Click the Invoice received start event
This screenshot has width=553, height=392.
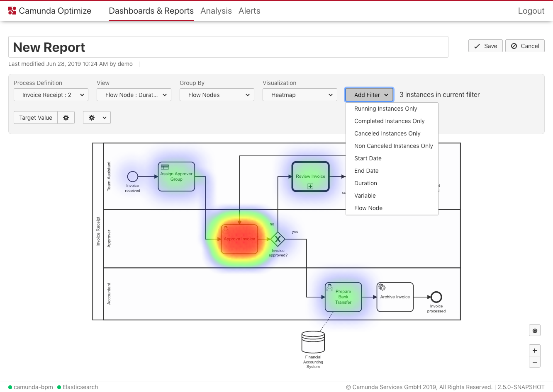[x=133, y=177]
